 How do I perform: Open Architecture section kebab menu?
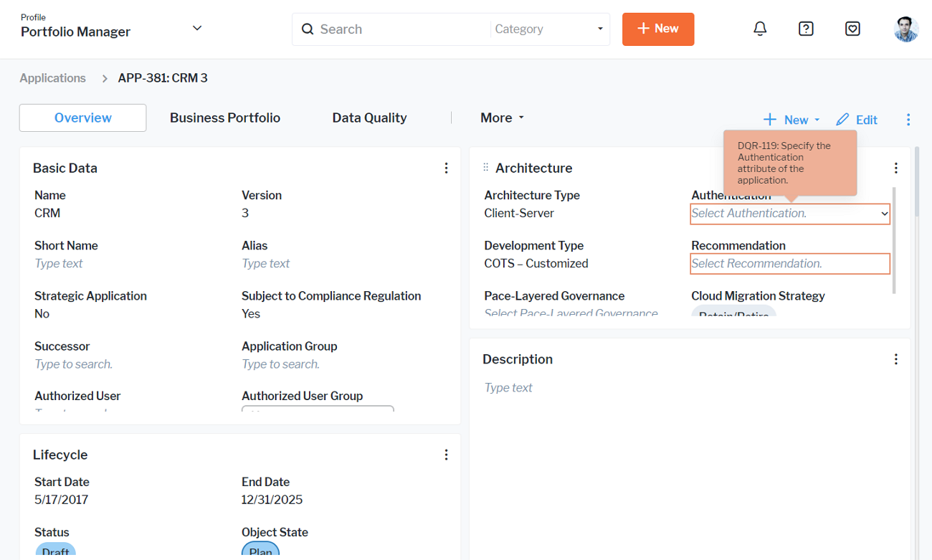point(895,168)
